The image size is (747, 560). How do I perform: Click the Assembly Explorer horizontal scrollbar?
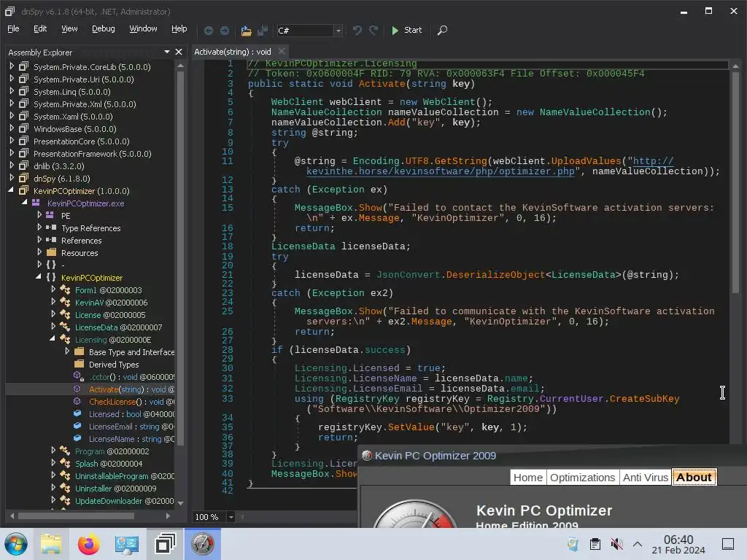pos(76,516)
